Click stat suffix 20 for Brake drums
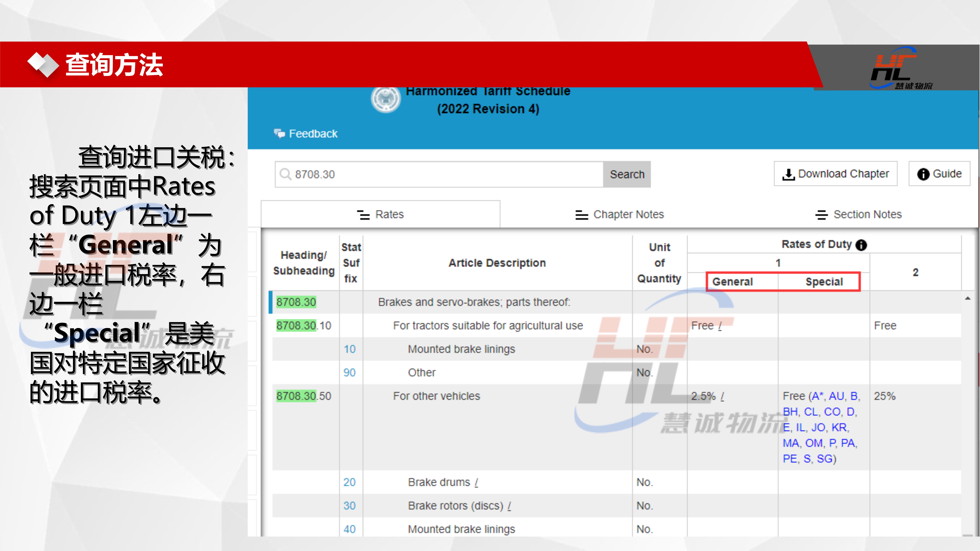This screenshot has width=980, height=551. click(x=350, y=482)
